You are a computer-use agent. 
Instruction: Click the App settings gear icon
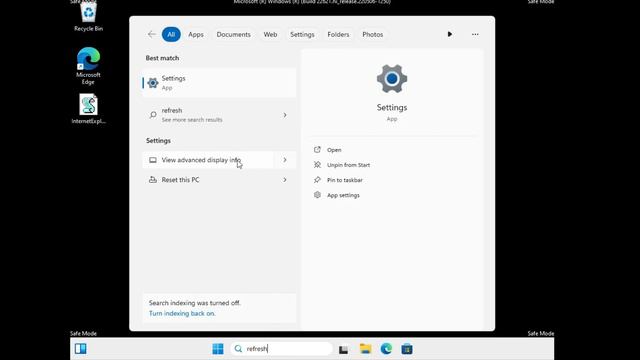pyautogui.click(x=317, y=195)
